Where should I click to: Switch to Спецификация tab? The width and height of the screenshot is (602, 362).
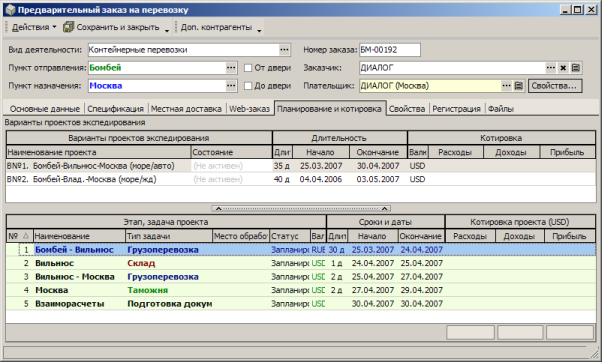pyautogui.click(x=115, y=109)
